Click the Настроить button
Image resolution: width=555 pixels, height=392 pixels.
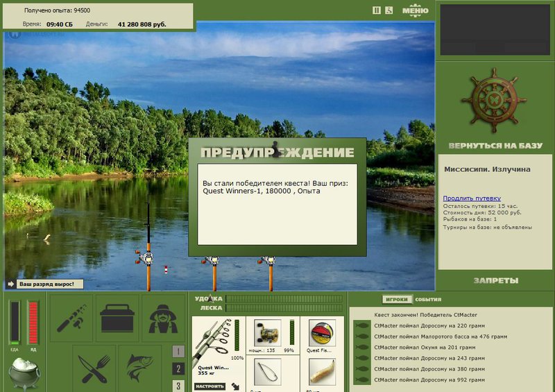tap(210, 386)
